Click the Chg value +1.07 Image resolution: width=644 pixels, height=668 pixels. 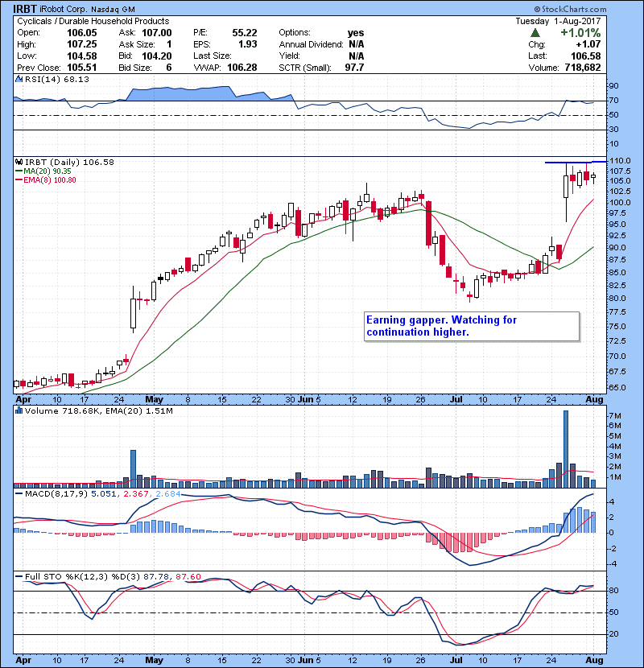coord(588,44)
